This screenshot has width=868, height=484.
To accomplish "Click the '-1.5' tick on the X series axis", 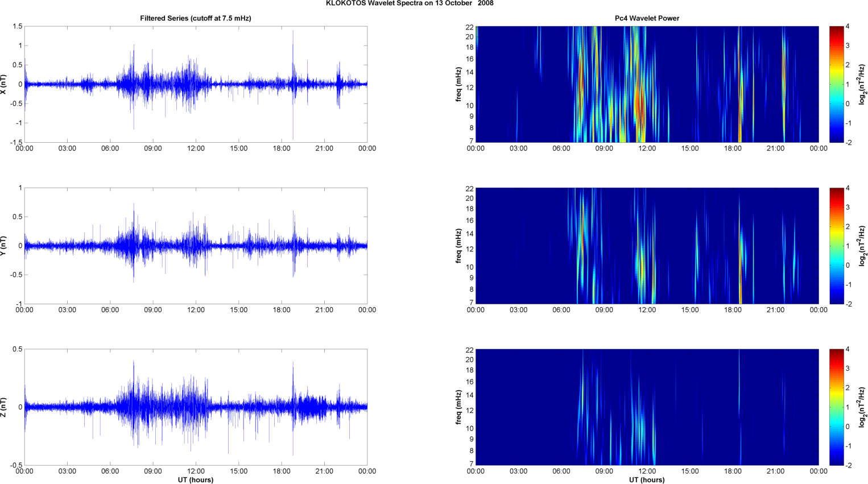I will pos(16,142).
